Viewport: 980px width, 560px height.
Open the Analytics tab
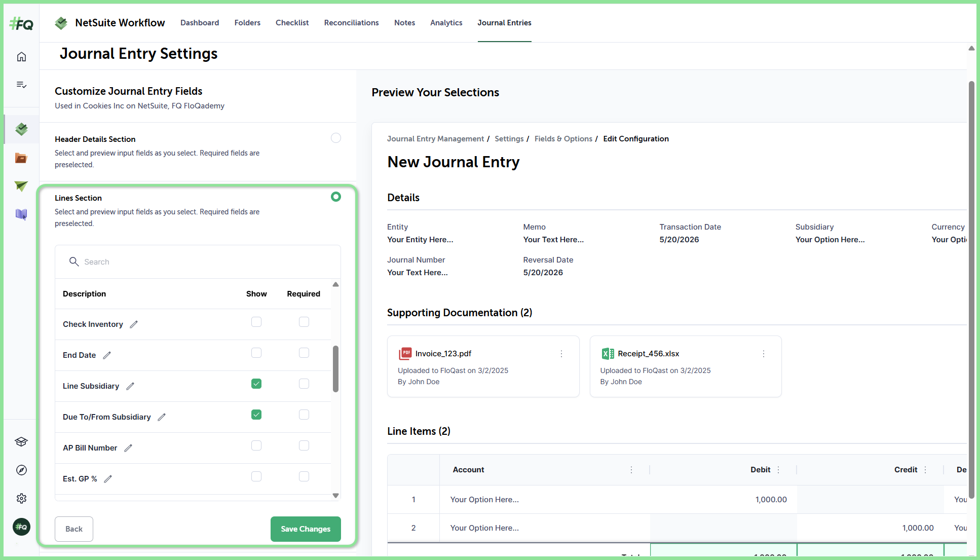pos(446,23)
